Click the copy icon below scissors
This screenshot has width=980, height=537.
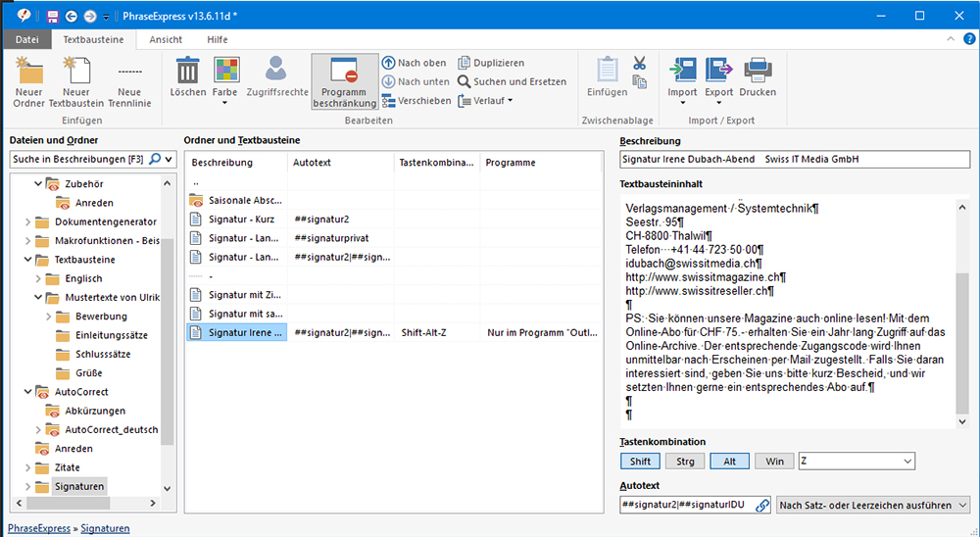[639, 82]
